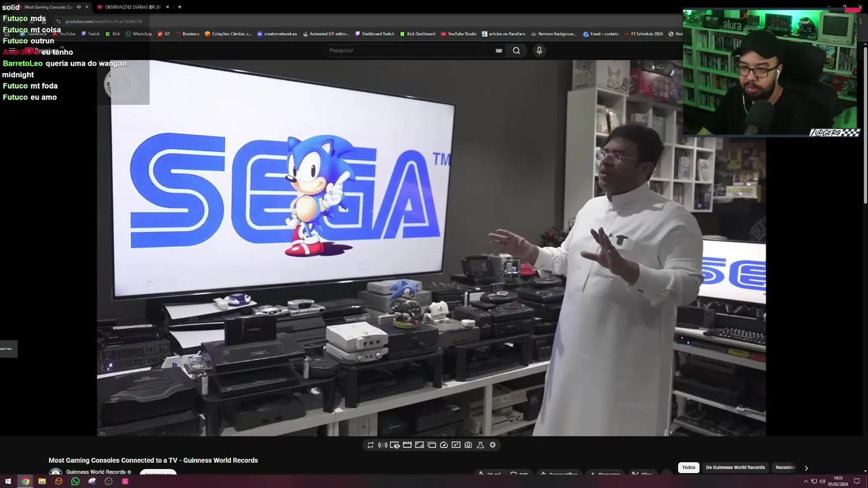
Task: Open a new browser tab
Action: coord(179,7)
